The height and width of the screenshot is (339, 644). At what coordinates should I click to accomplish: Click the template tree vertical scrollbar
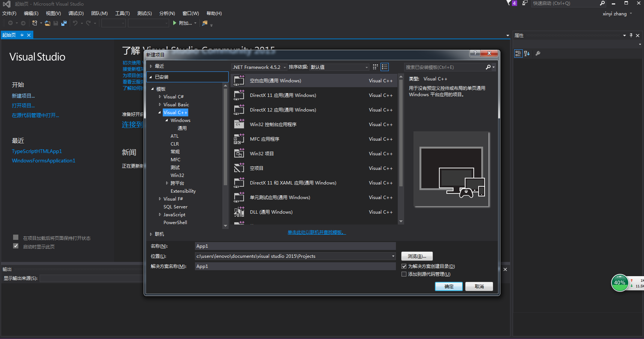[225, 137]
